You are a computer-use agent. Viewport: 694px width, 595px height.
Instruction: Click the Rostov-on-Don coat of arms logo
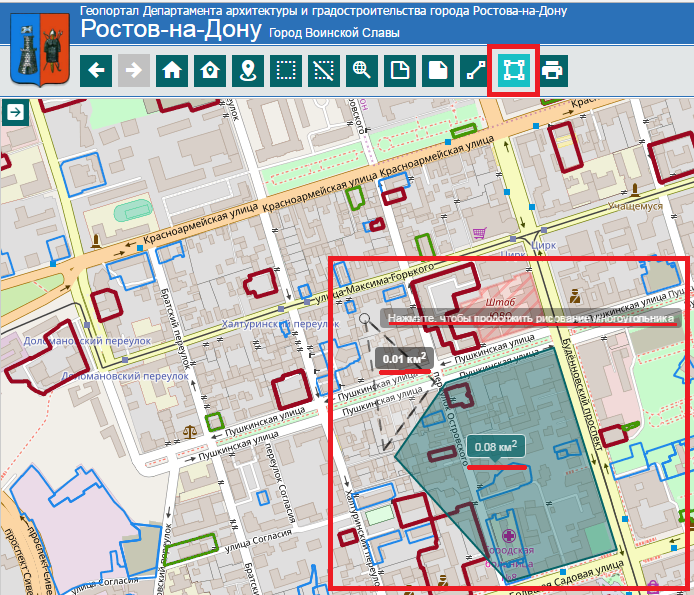click(x=37, y=47)
